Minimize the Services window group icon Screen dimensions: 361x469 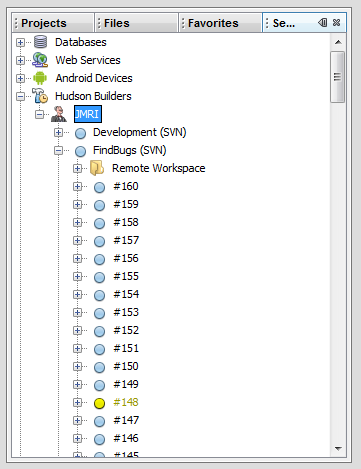(322, 23)
